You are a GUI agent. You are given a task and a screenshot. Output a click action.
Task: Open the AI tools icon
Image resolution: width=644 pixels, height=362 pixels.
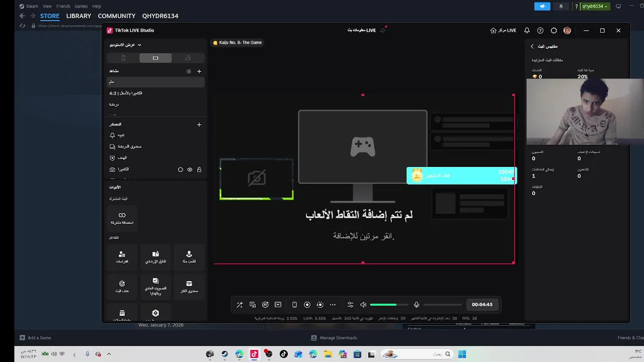(x=265, y=305)
